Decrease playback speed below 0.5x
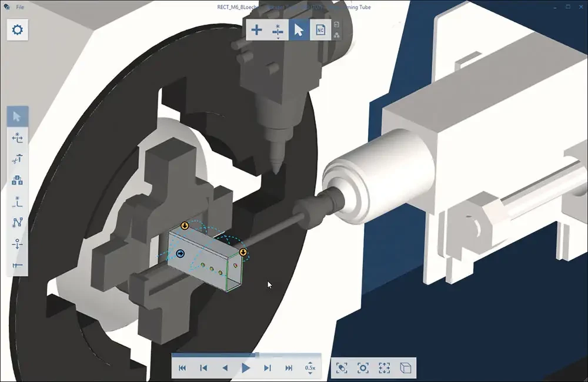The height and width of the screenshot is (382, 588). coord(310,373)
